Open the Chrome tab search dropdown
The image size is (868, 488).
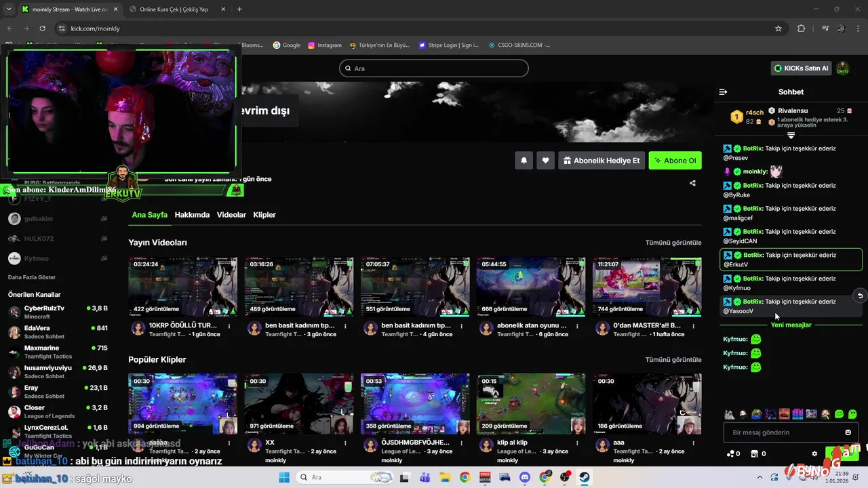point(9,9)
